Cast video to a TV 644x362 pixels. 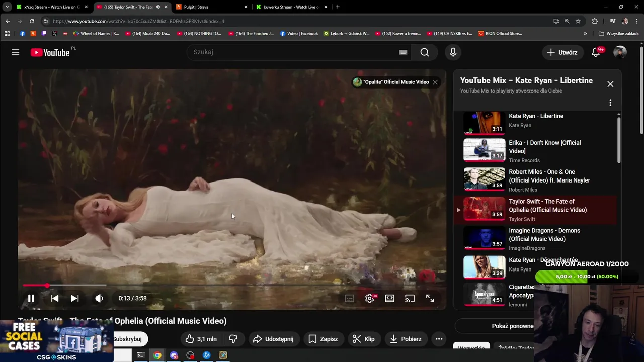[410, 298]
